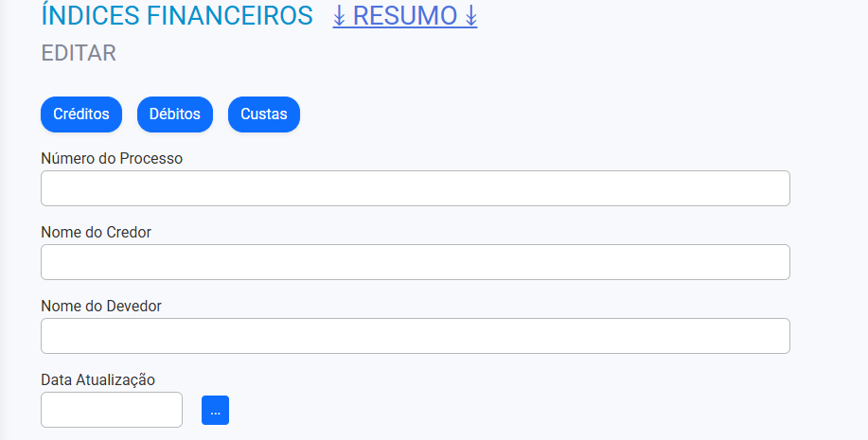Click the Nome do Credor label
Viewport: 868px width, 440px height.
[x=96, y=232]
